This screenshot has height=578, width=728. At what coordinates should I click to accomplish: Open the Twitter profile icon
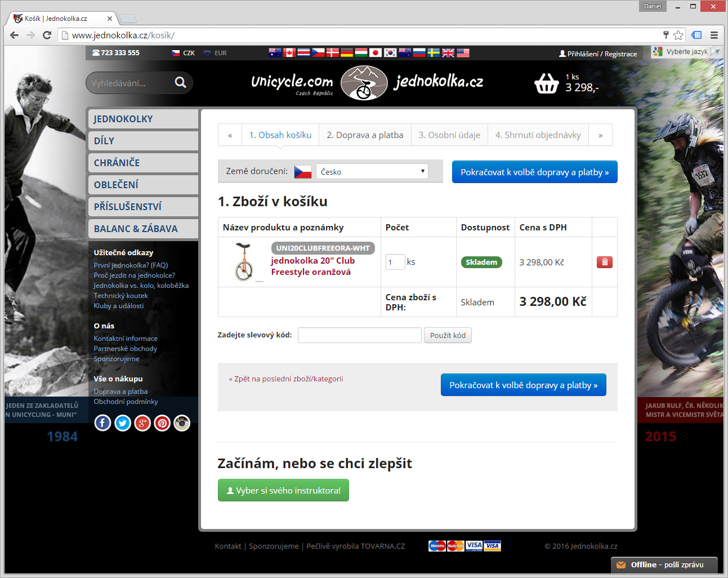click(x=123, y=423)
